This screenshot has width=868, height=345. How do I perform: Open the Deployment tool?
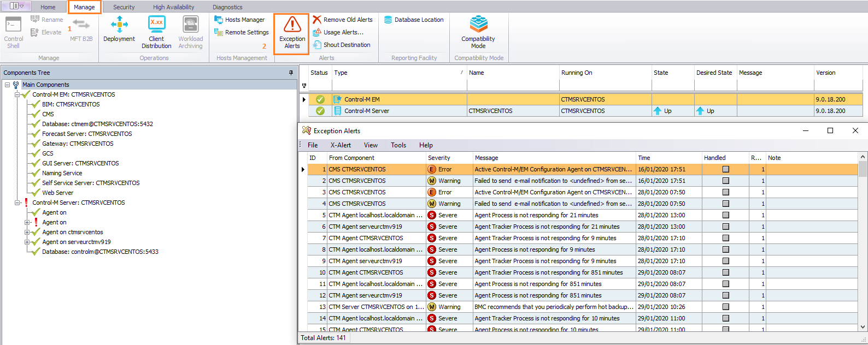click(x=119, y=29)
